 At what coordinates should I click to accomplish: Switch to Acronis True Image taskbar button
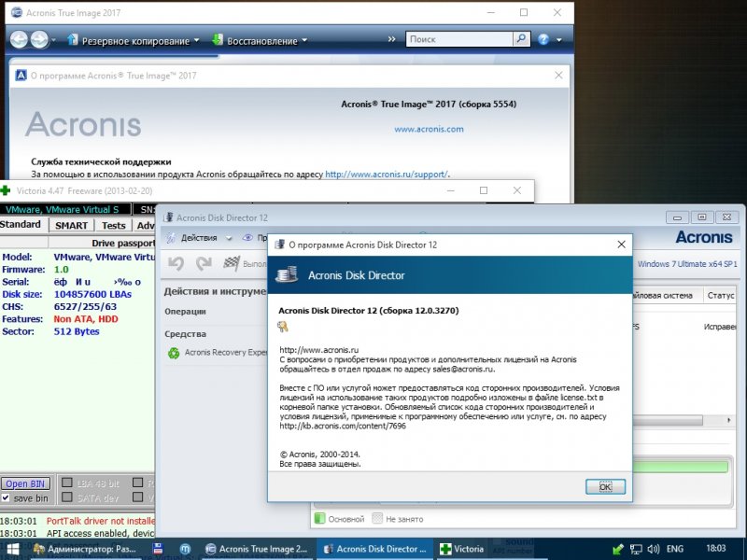click(x=256, y=549)
